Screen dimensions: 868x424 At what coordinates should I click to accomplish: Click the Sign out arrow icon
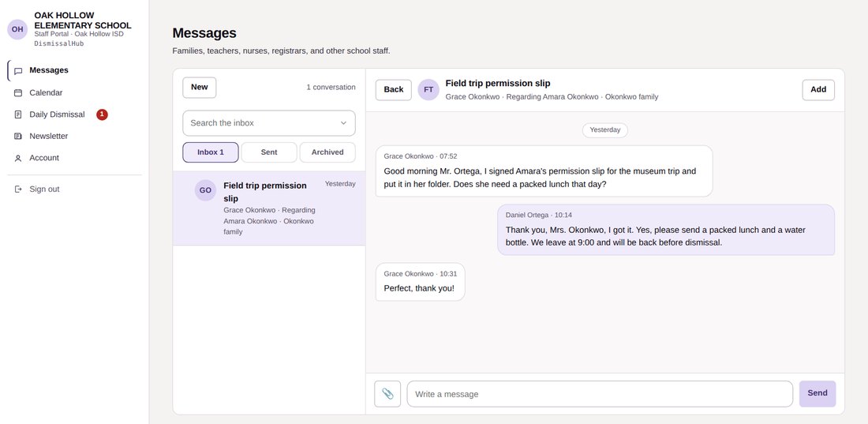[x=18, y=189]
